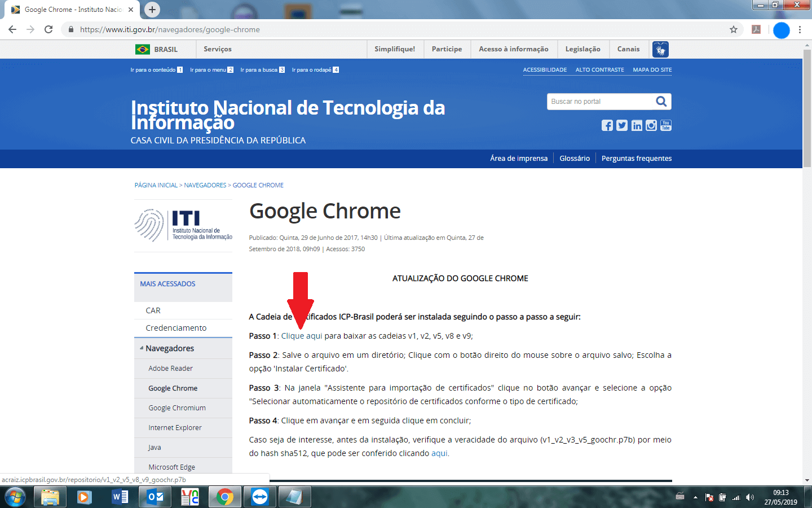Image resolution: width=812 pixels, height=508 pixels.
Task: Open the Twitter social icon
Action: [x=621, y=125]
